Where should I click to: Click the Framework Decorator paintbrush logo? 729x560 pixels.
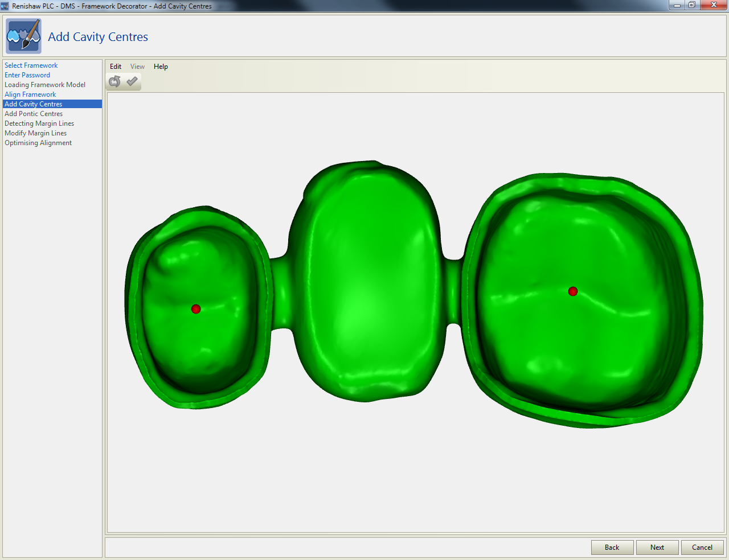click(23, 36)
